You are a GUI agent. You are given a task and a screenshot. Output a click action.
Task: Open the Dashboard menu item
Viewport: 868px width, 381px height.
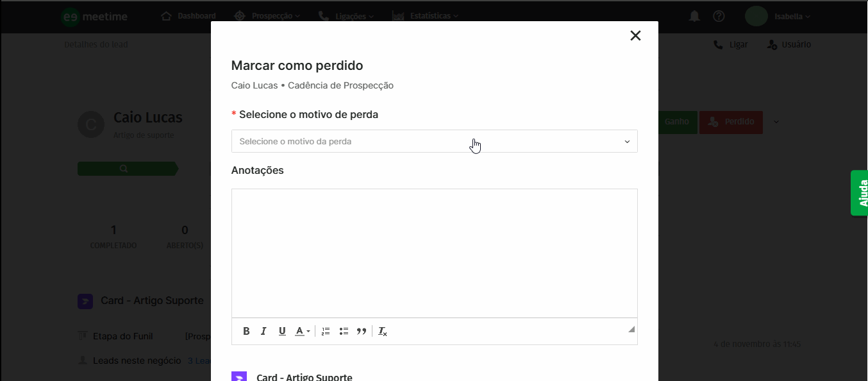[188, 15]
